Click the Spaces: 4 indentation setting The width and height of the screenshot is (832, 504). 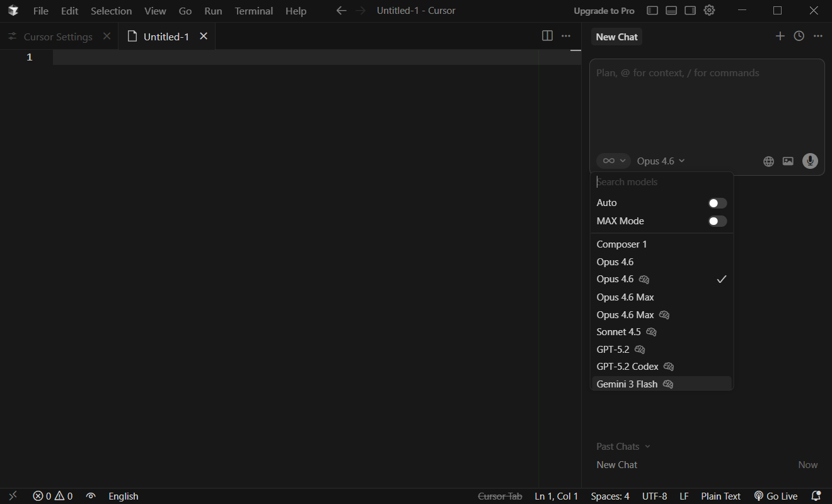(610, 496)
